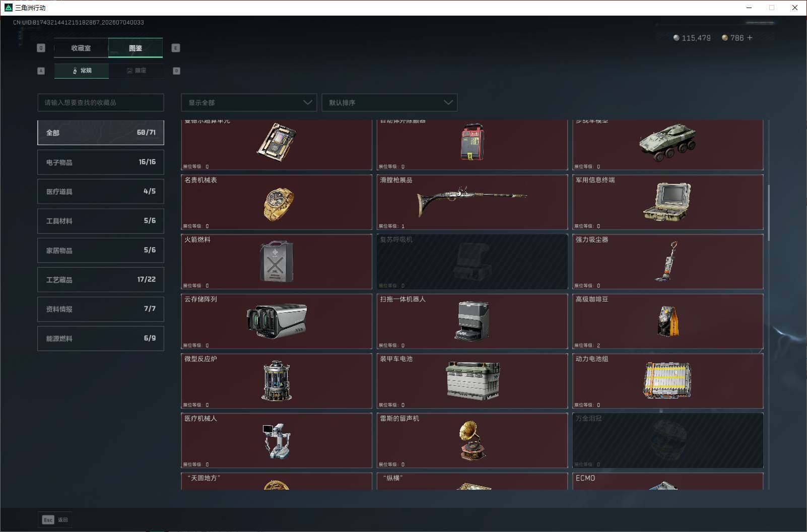Switch to the 图鉴 tab
The width and height of the screenshot is (807, 532).
click(136, 48)
